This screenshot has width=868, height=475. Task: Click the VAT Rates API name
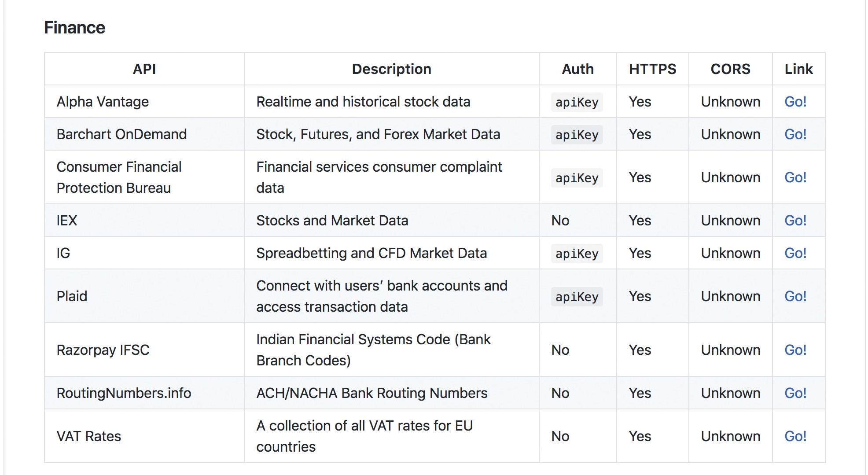pos(88,436)
